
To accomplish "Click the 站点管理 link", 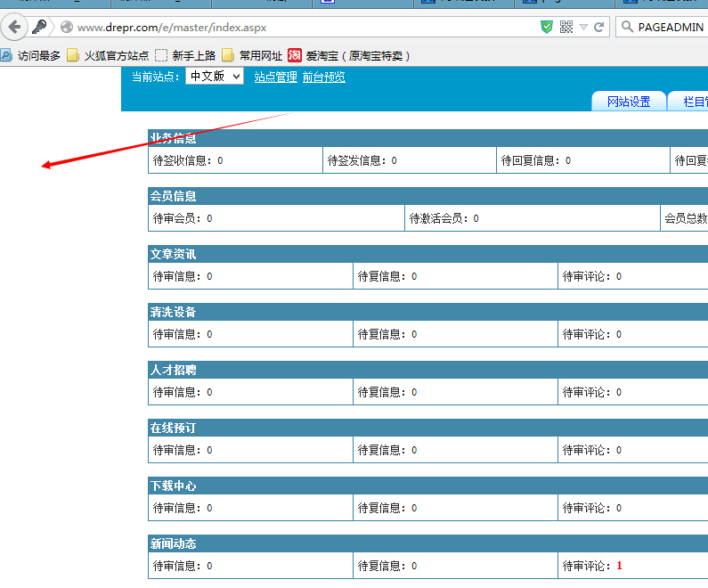I will (275, 78).
